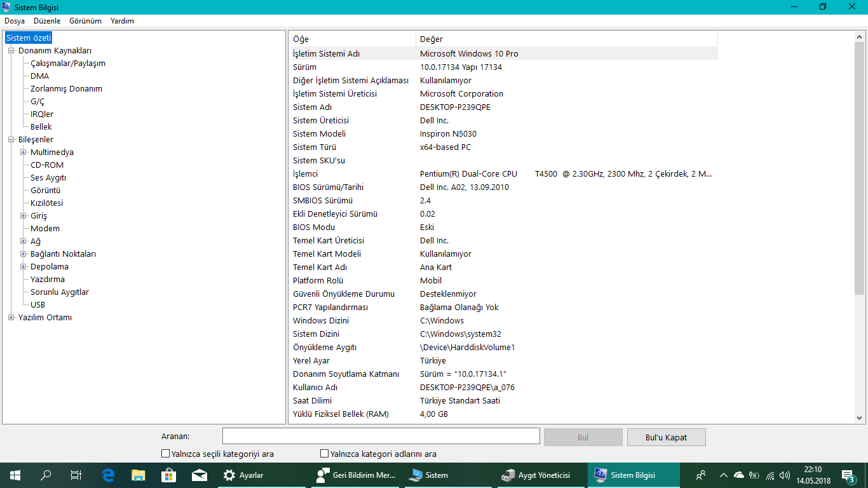This screenshot has height=488, width=868.
Task: Click Sistem Bilgisi taskbar button
Action: [x=634, y=475]
